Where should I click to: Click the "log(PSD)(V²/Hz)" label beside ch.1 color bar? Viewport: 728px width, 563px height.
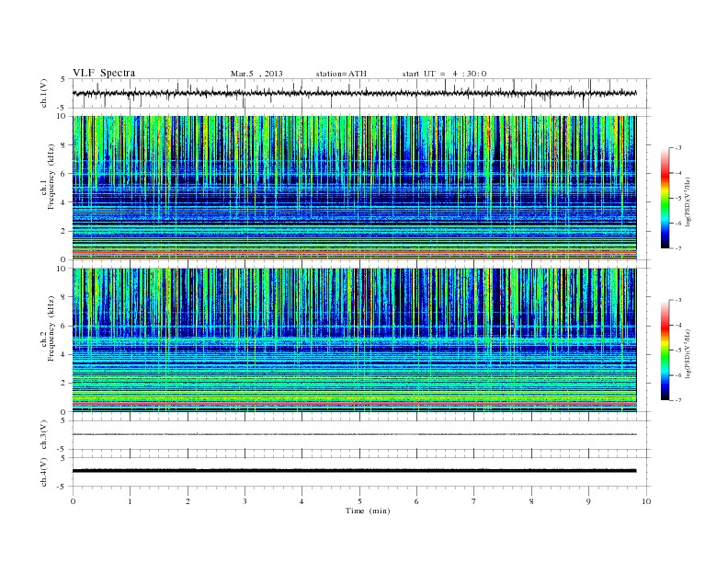[688, 201]
